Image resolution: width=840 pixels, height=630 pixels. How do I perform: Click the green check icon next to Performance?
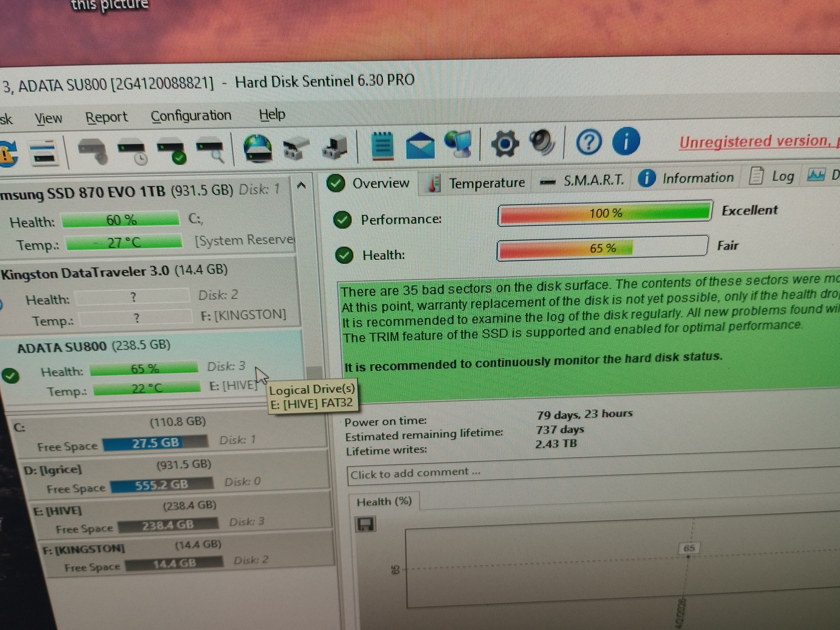342,220
